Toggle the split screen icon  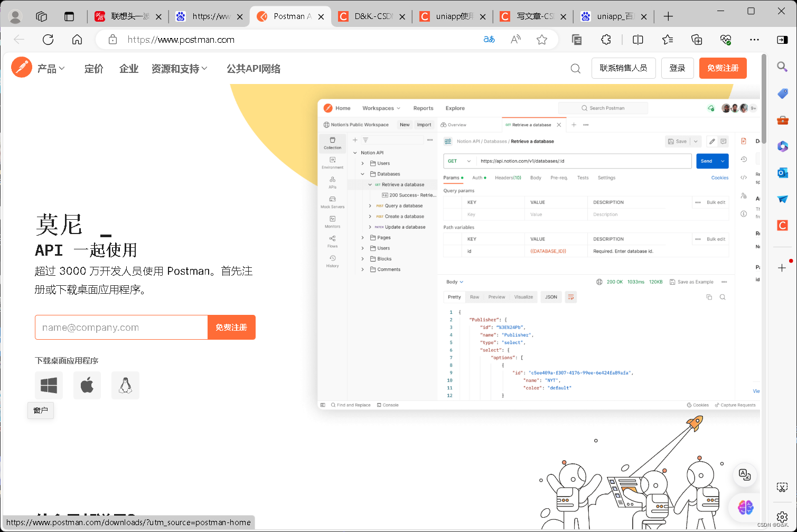click(x=638, y=40)
